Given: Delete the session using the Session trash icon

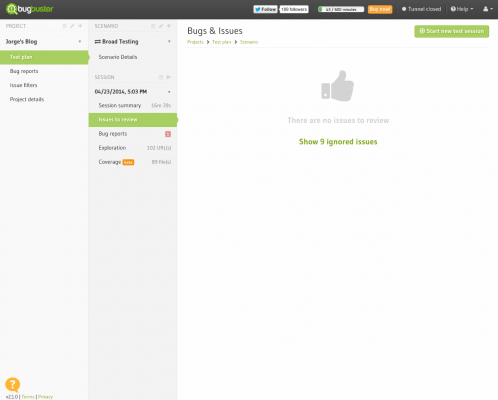Looking at the screenshot, I should pyautogui.click(x=161, y=77).
